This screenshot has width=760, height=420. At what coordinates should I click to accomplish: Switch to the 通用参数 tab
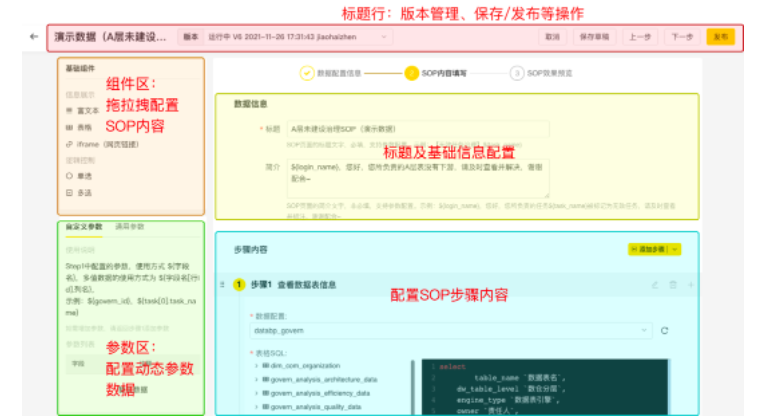[129, 227]
